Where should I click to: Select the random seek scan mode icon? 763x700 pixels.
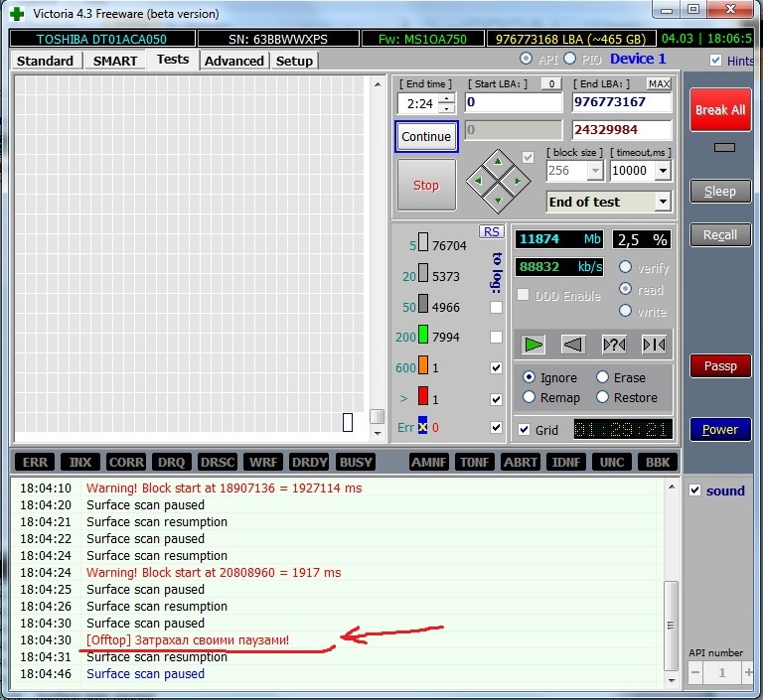point(614,345)
